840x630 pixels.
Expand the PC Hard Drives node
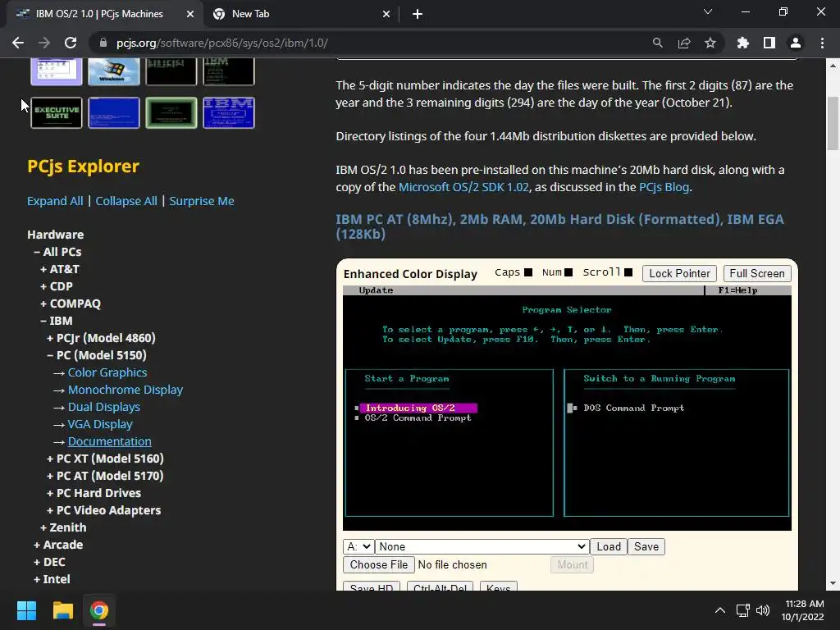[94, 493]
